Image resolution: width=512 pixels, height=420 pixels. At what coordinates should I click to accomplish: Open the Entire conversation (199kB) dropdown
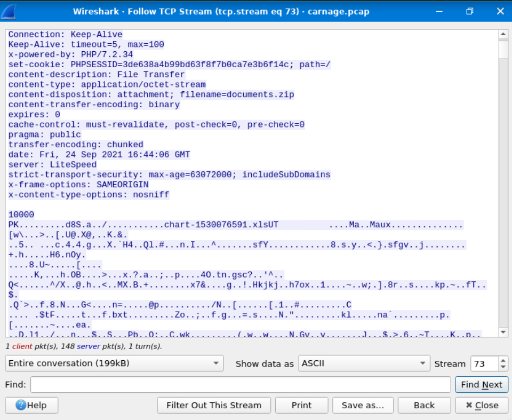pos(114,363)
